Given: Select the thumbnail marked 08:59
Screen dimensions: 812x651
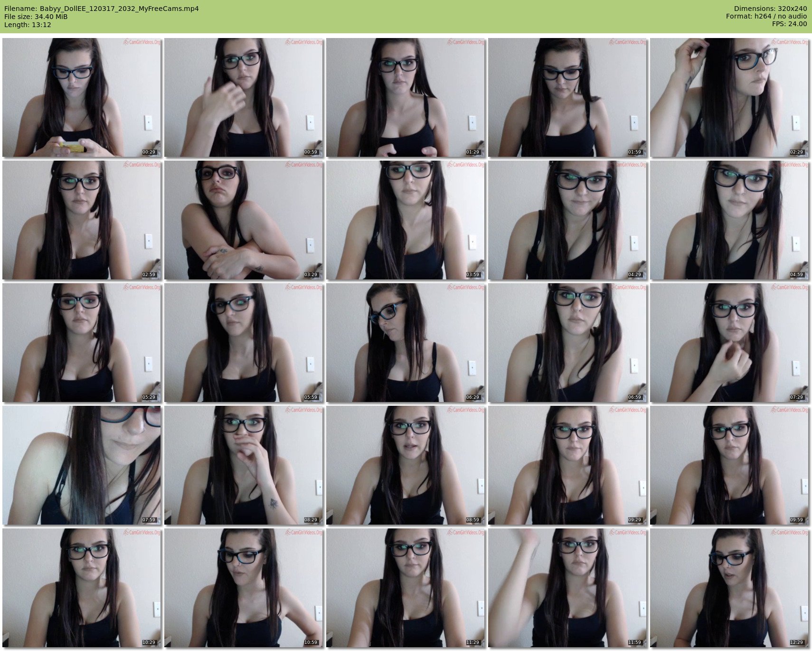Looking at the screenshot, I should click(406, 465).
